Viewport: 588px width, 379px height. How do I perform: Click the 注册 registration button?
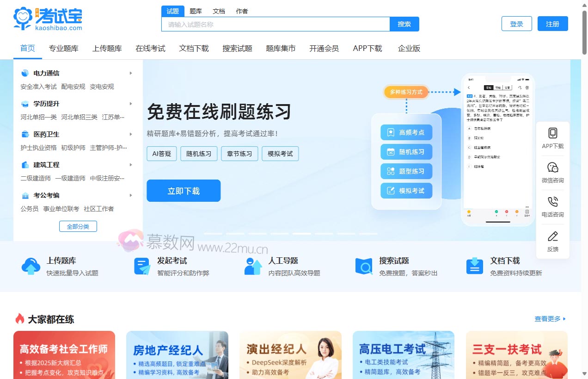pos(553,24)
